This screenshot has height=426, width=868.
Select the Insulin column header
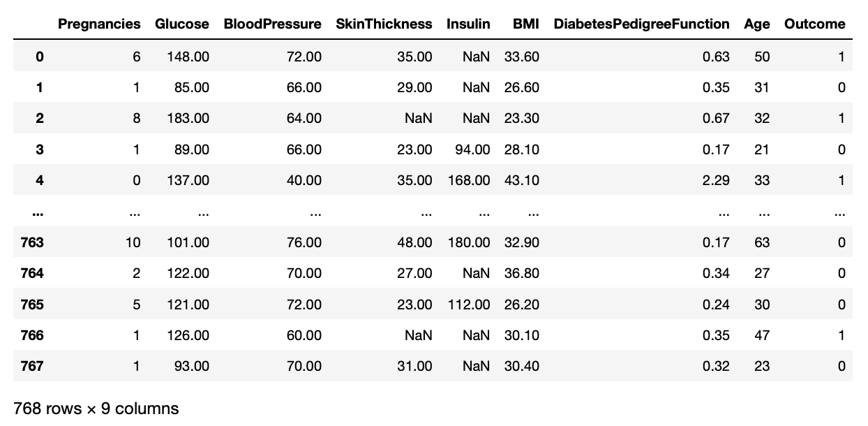[x=468, y=24]
